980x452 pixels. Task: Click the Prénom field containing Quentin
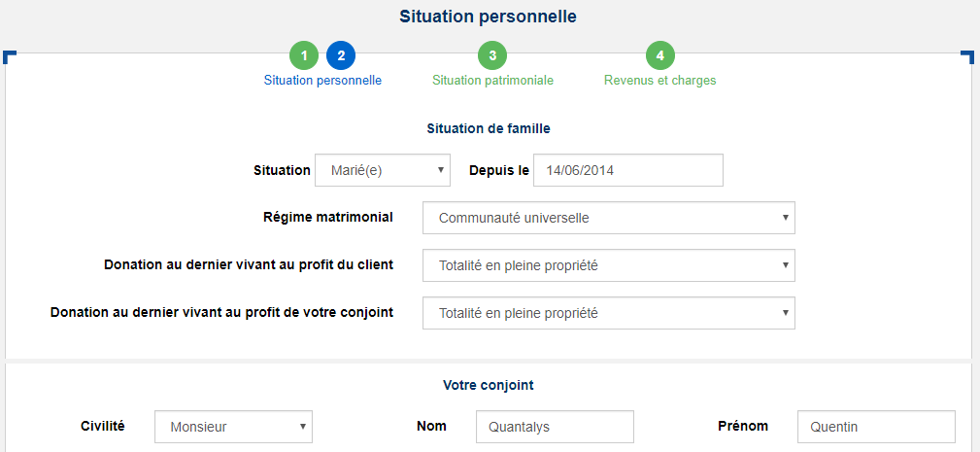876,427
